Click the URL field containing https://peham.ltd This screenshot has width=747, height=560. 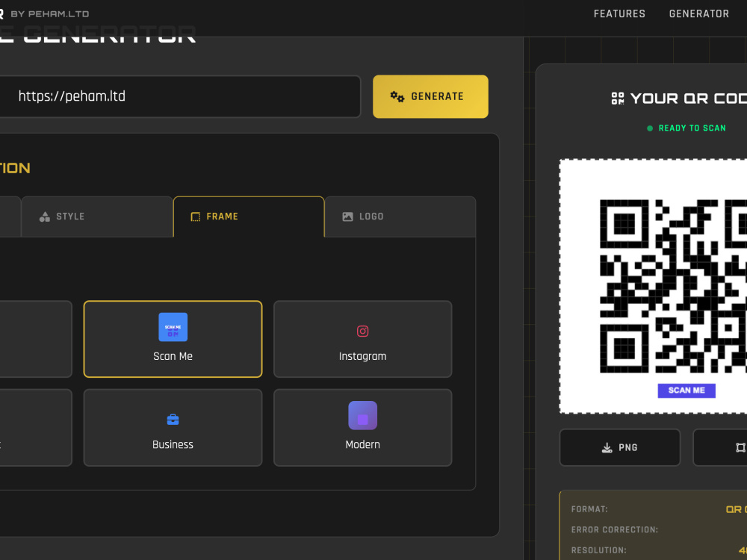[179, 96]
